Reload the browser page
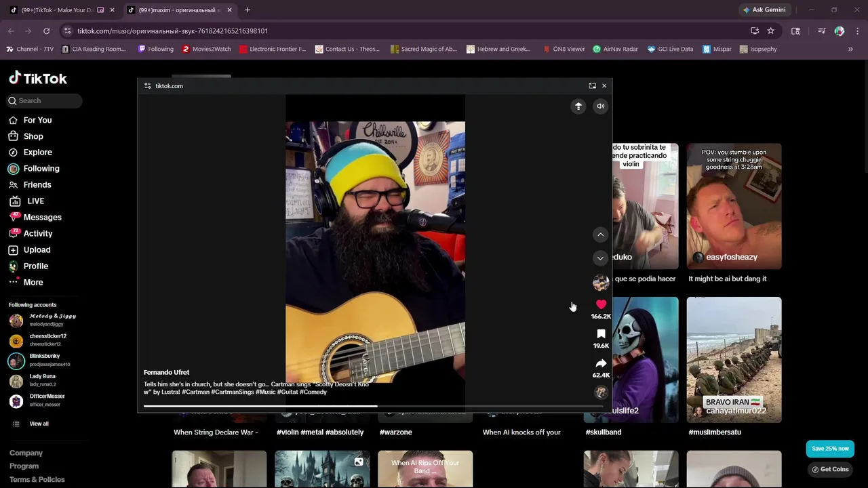The width and height of the screenshot is (868, 488). coord(46,31)
